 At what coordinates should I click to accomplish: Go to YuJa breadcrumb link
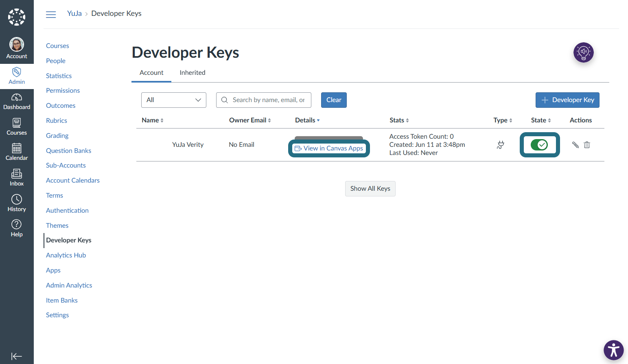click(x=74, y=13)
